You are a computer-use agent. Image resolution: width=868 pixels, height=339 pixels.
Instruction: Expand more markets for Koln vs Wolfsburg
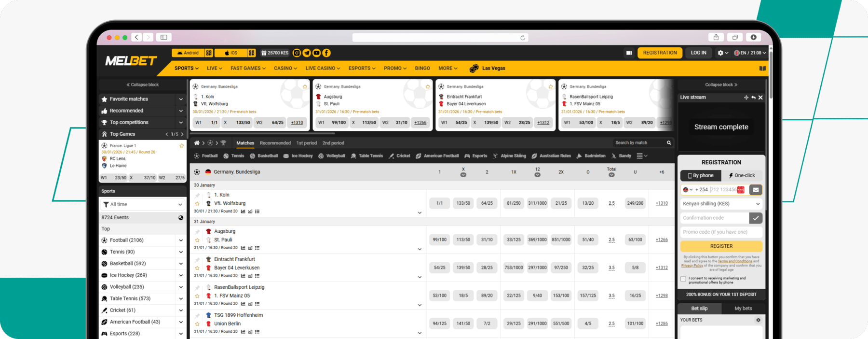pos(420,213)
